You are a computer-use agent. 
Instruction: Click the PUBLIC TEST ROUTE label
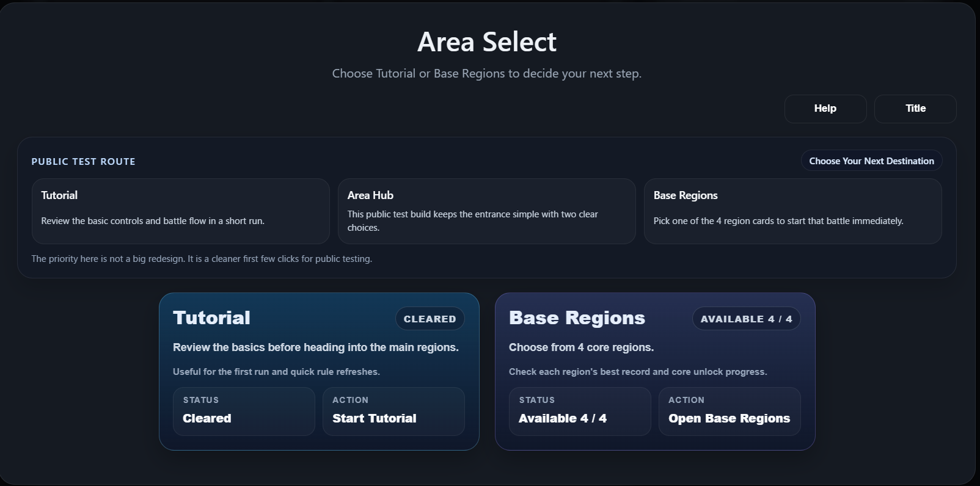pos(83,162)
